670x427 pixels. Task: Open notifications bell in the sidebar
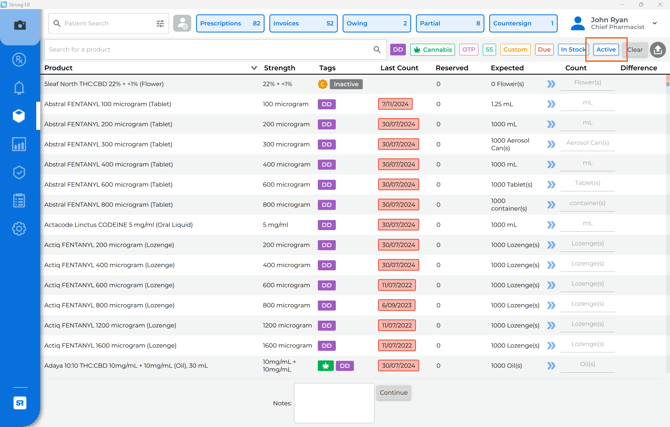pos(19,88)
